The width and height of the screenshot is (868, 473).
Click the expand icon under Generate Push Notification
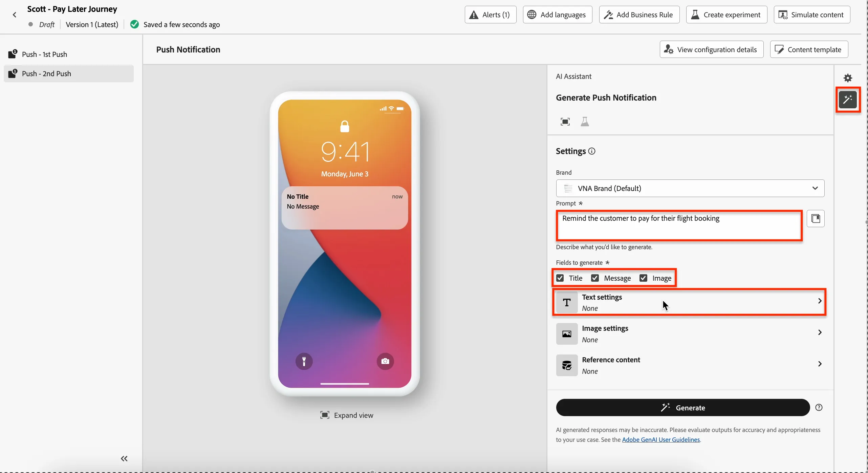click(565, 122)
